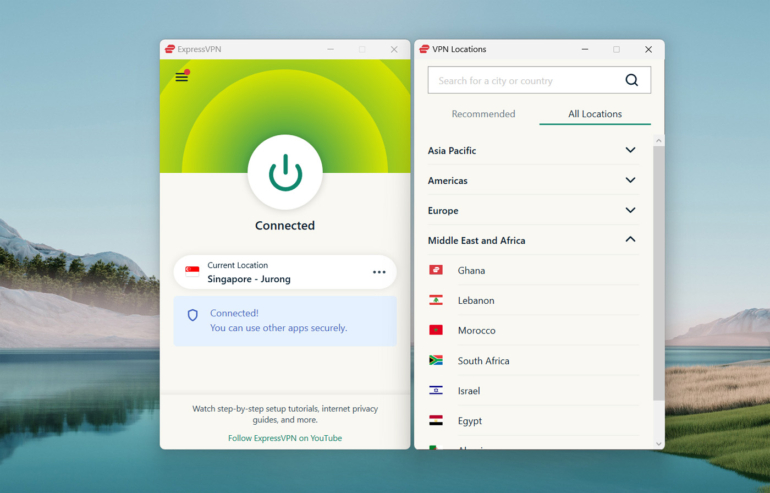The image size is (770, 493).
Task: Open the ExpressVPN hamburger menu
Action: pyautogui.click(x=182, y=77)
